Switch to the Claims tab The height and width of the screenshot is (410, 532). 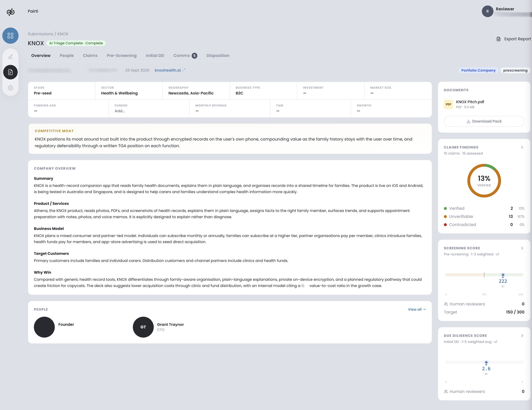(x=90, y=56)
